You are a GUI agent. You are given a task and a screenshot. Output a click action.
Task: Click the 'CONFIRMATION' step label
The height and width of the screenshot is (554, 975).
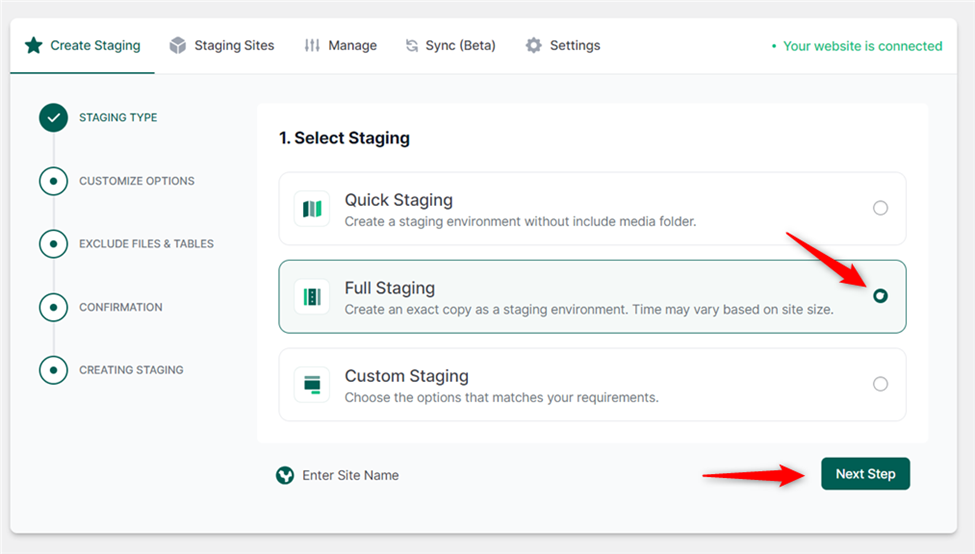click(121, 307)
